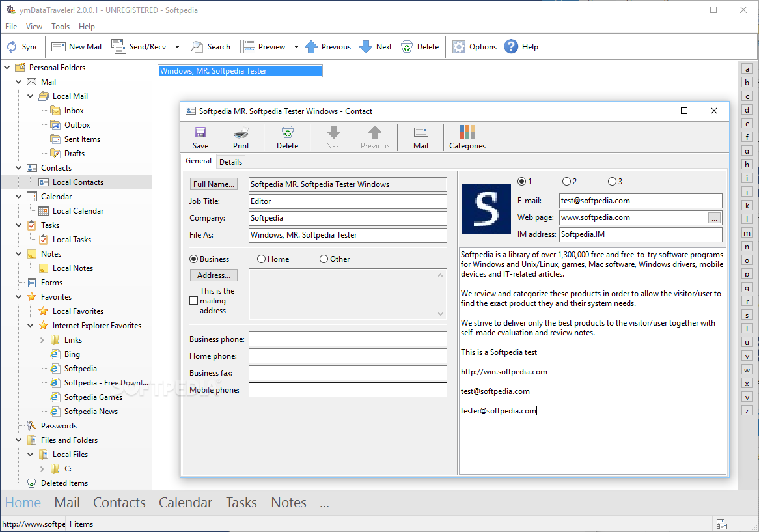Expand the C: drive node

(42, 469)
